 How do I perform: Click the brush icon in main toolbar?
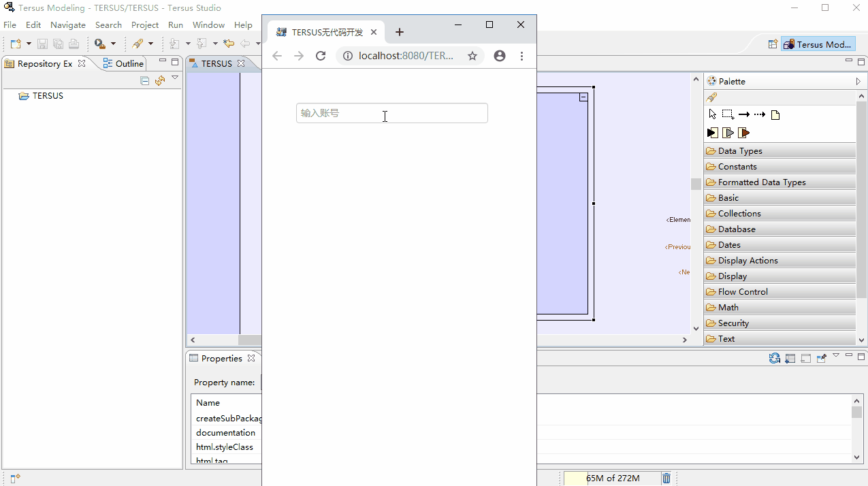click(x=138, y=44)
